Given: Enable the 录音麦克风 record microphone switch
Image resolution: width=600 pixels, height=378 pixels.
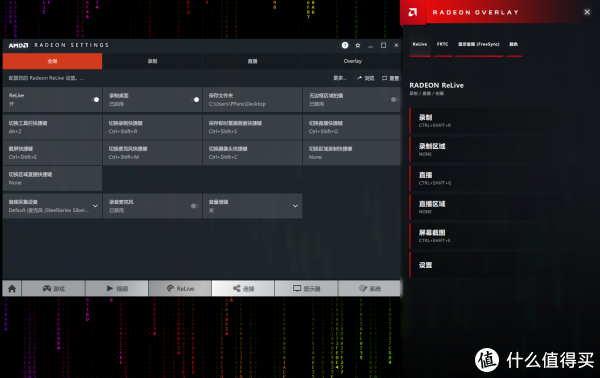Looking at the screenshot, I should pyautogui.click(x=194, y=206).
